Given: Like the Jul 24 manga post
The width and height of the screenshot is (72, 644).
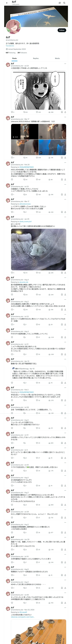Looking at the screenshot, I should click(x=37, y=112).
